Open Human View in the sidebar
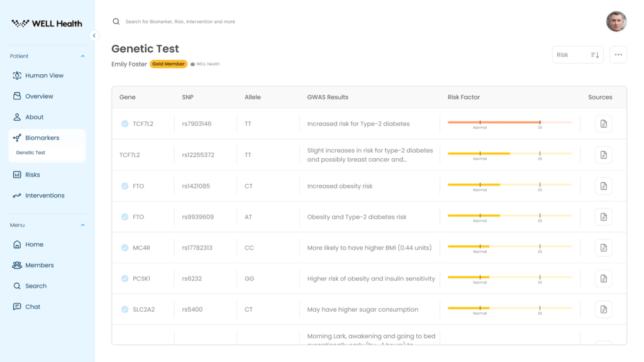This screenshot has width=644, height=362. [x=44, y=75]
